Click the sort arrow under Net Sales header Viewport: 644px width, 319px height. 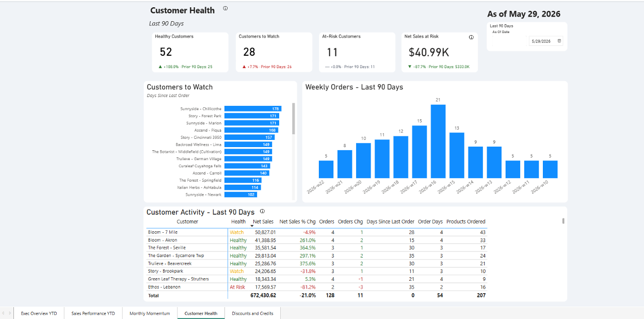[252, 226]
